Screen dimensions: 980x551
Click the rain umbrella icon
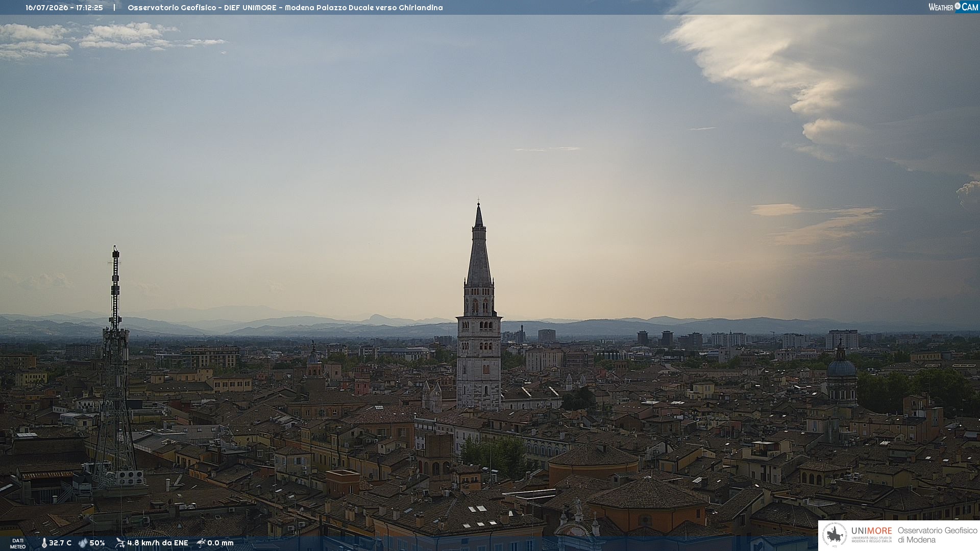click(201, 543)
